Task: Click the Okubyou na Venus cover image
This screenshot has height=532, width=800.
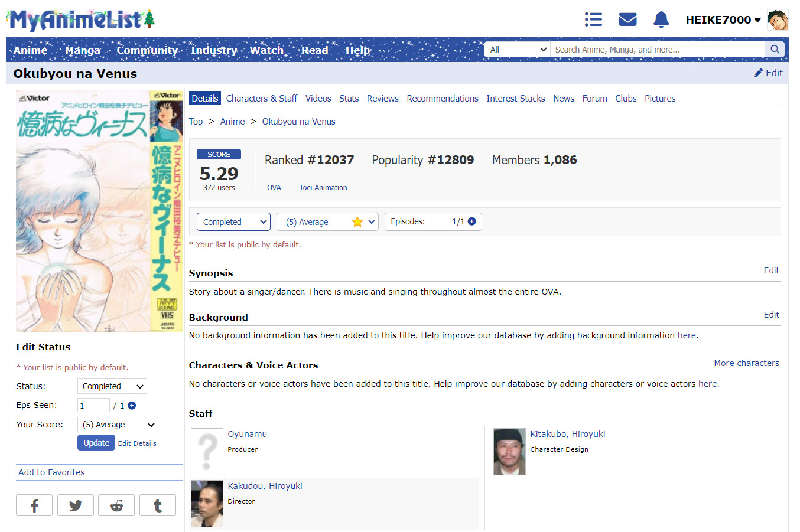Action: [99, 211]
